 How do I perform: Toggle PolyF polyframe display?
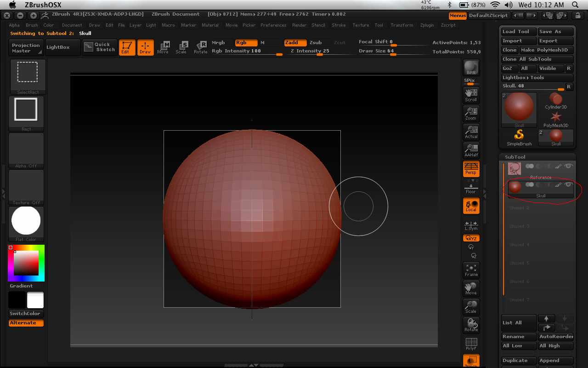coord(471,344)
